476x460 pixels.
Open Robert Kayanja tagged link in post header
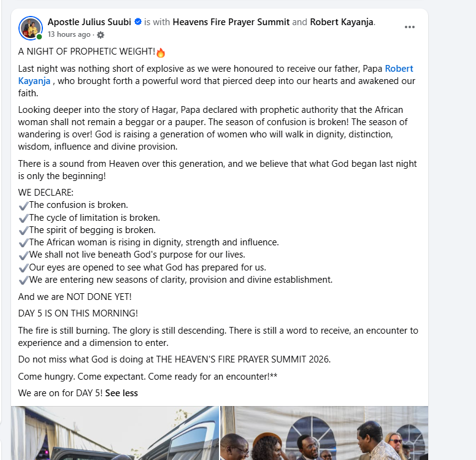coord(342,22)
